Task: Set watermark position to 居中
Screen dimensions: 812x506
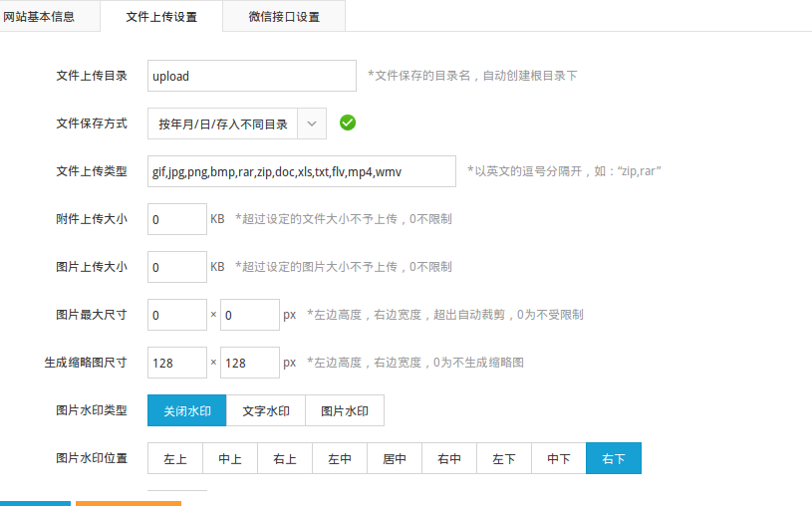Action: point(395,458)
